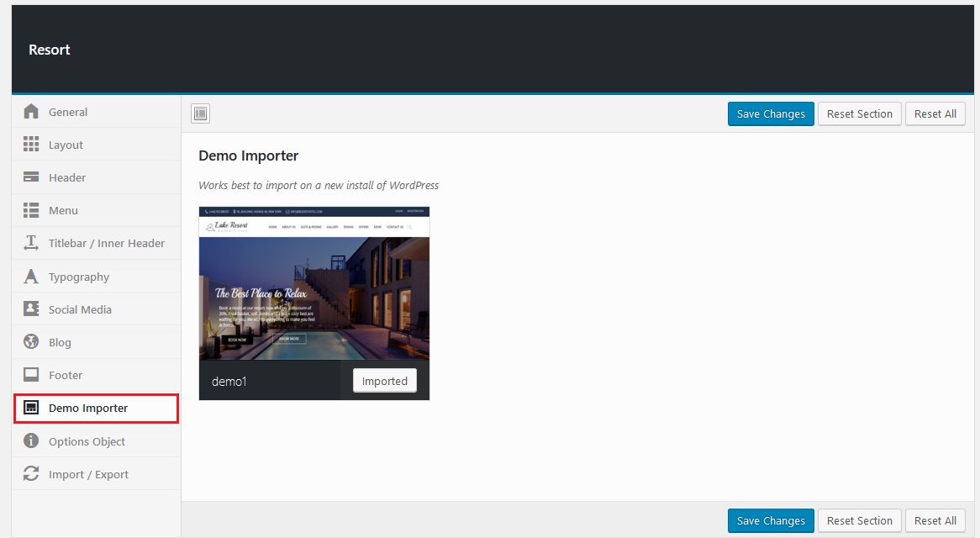Open the Options Object section
980x538 pixels.
[87, 441]
